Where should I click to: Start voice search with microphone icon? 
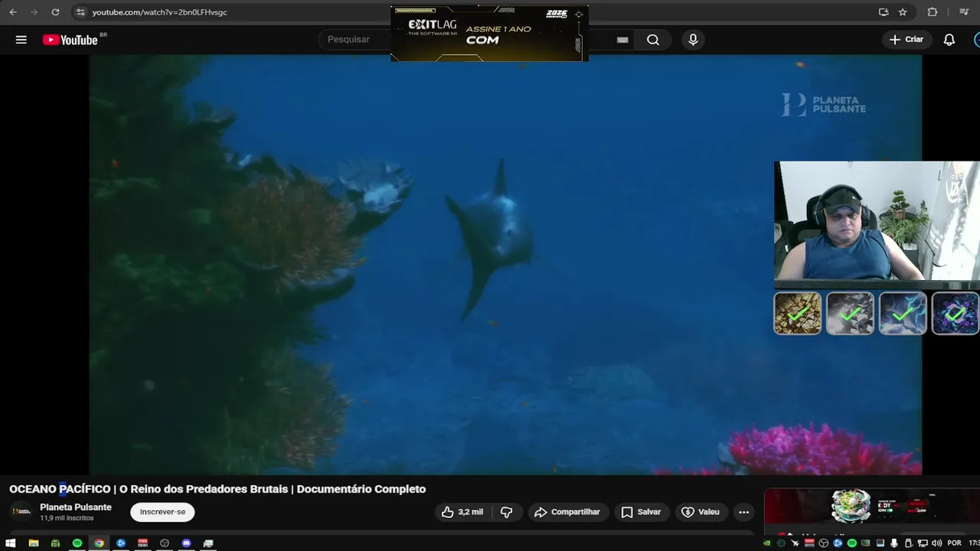[x=693, y=40]
